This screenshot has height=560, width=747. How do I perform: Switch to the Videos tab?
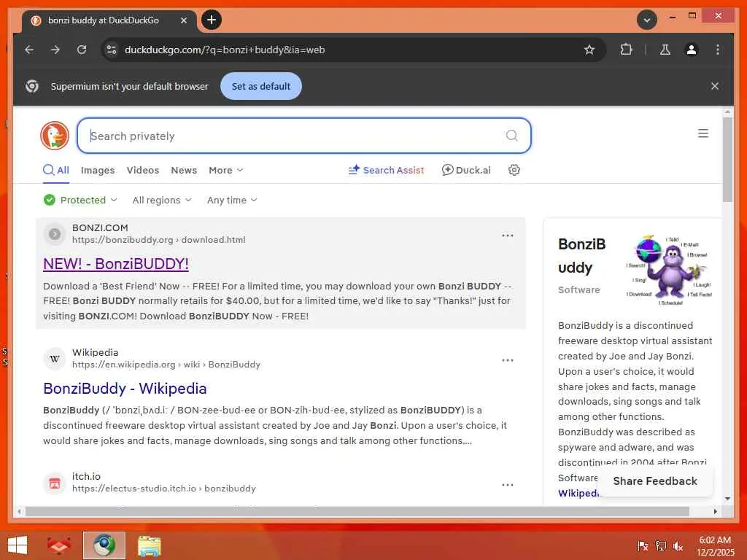[x=142, y=171]
